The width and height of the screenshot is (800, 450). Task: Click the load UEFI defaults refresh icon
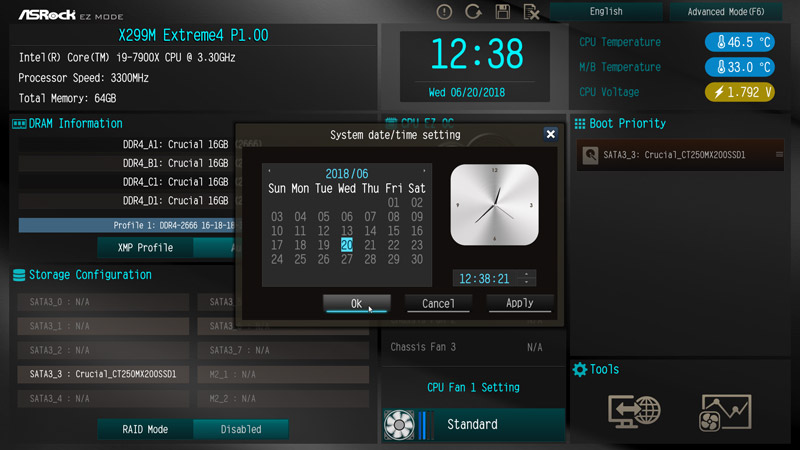(473, 12)
